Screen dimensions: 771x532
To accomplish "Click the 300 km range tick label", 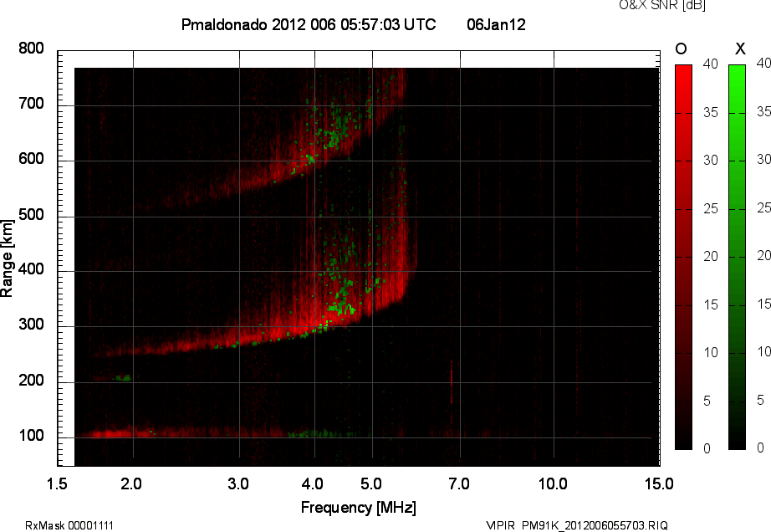I will point(31,325).
